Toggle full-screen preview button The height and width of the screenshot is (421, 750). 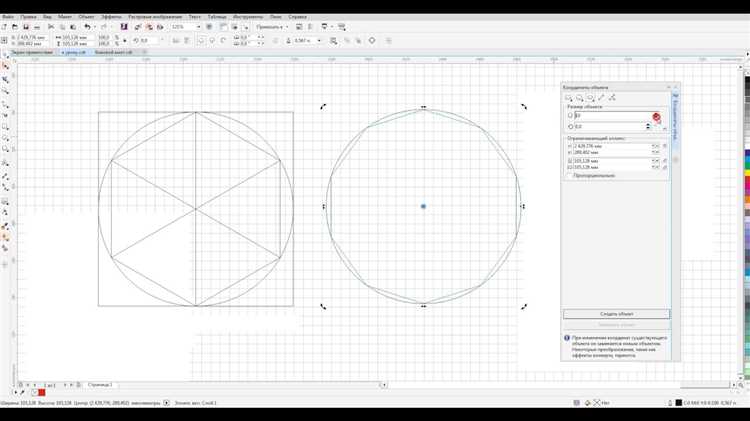[209, 27]
